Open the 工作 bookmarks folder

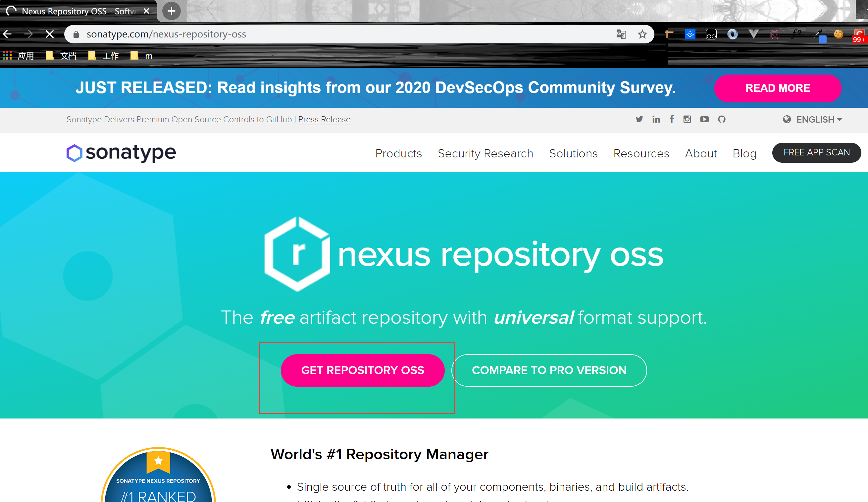tap(103, 55)
